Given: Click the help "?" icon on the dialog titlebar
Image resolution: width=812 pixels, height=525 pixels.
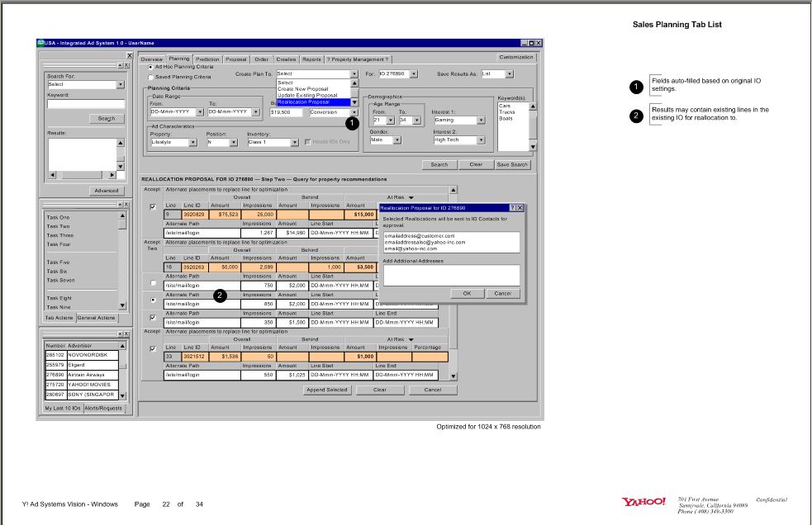Looking at the screenshot, I should click(512, 207).
